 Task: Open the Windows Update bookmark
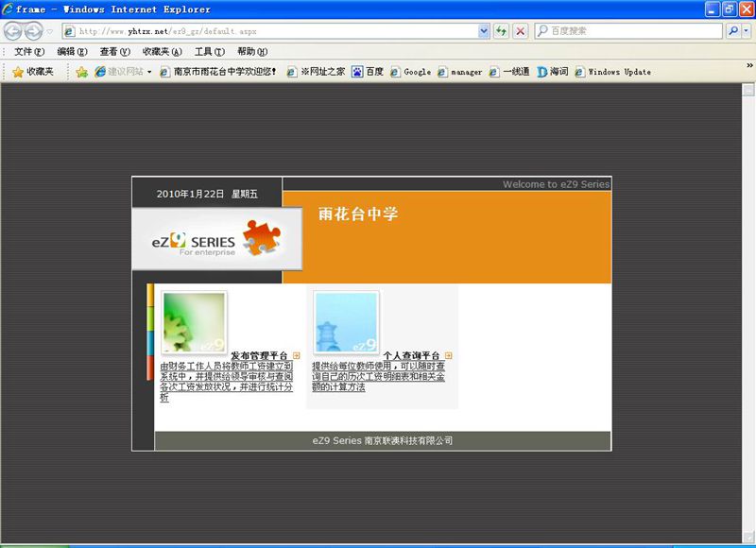(612, 72)
